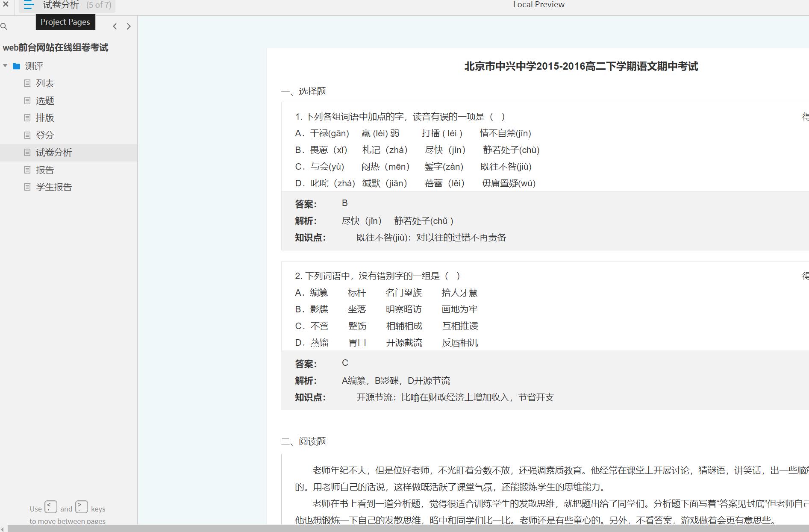The width and height of the screenshot is (809, 532).
Task: Click the 测评 folder icon
Action: click(17, 66)
